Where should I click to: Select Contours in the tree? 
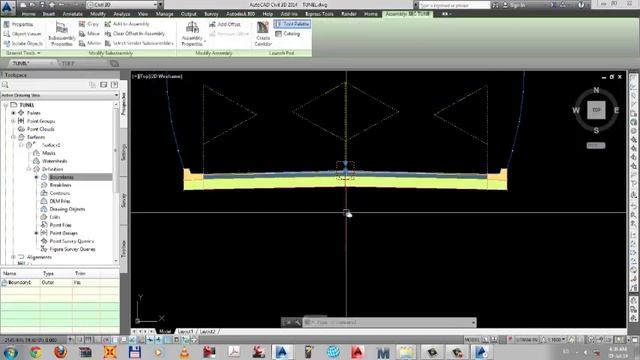coord(60,193)
